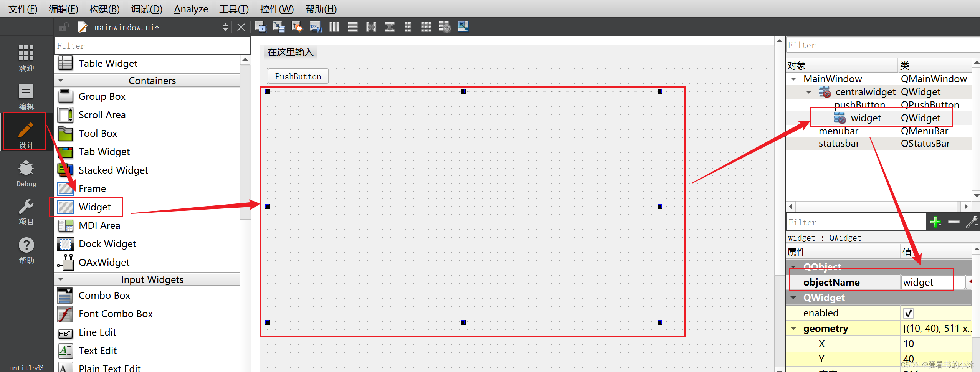The image size is (980, 372).
Task: Remove dynamic property with minus icon
Action: point(954,222)
